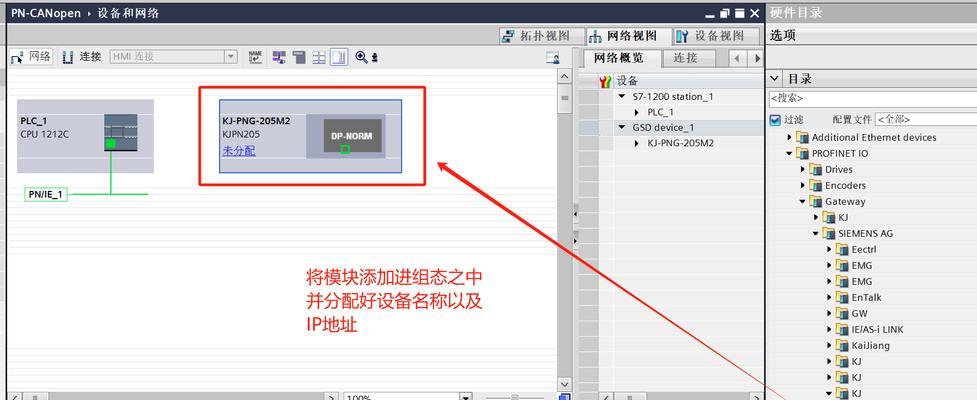Click the GW folder icon

click(842, 314)
